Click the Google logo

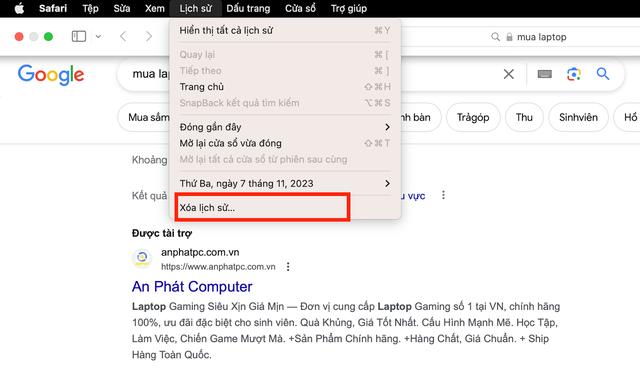pyautogui.click(x=51, y=75)
